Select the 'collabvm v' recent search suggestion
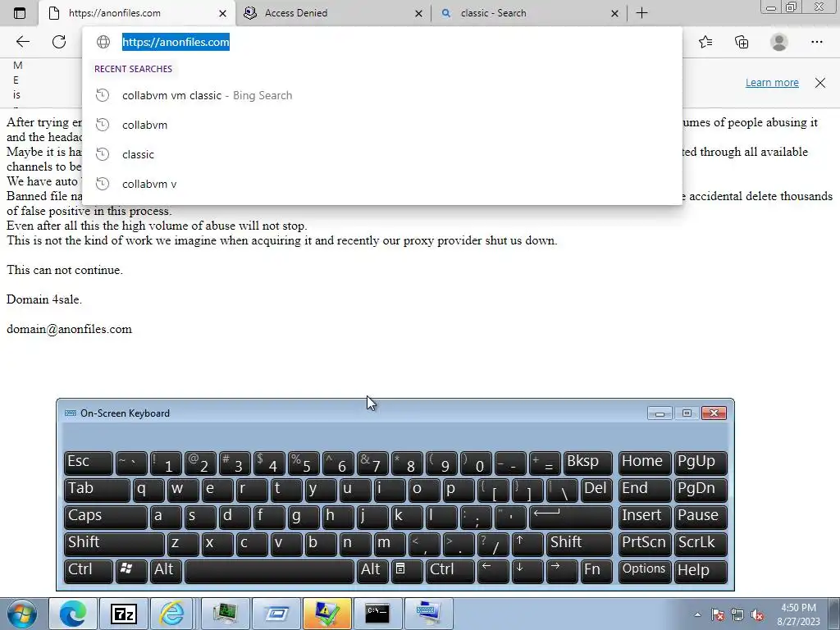 (x=382, y=184)
